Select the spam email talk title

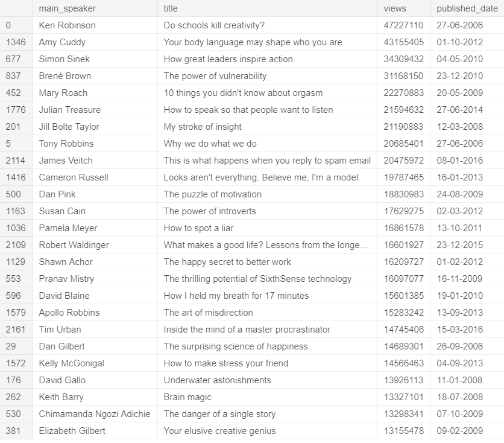click(x=267, y=161)
